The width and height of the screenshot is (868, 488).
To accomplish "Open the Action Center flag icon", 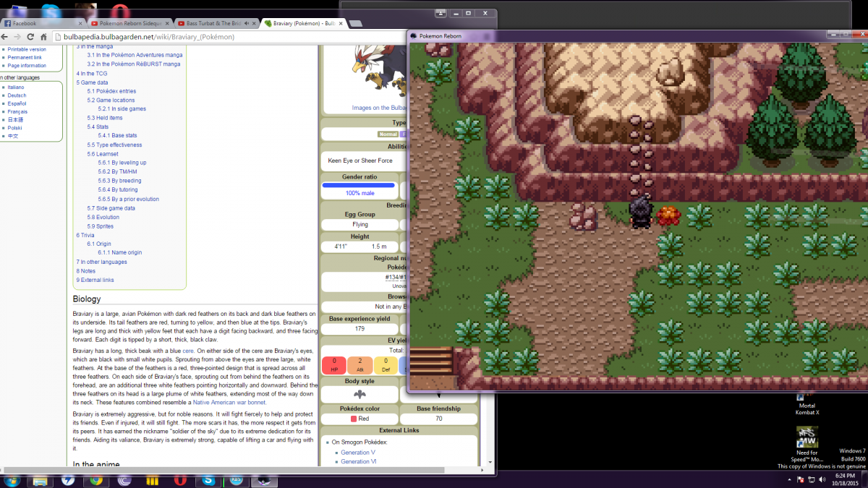I will pos(801,480).
